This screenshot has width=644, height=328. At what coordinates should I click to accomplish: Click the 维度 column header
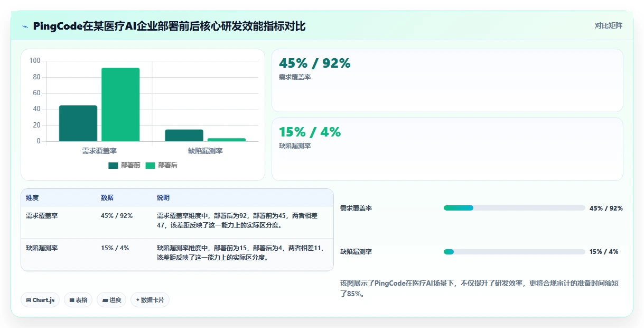(x=32, y=198)
